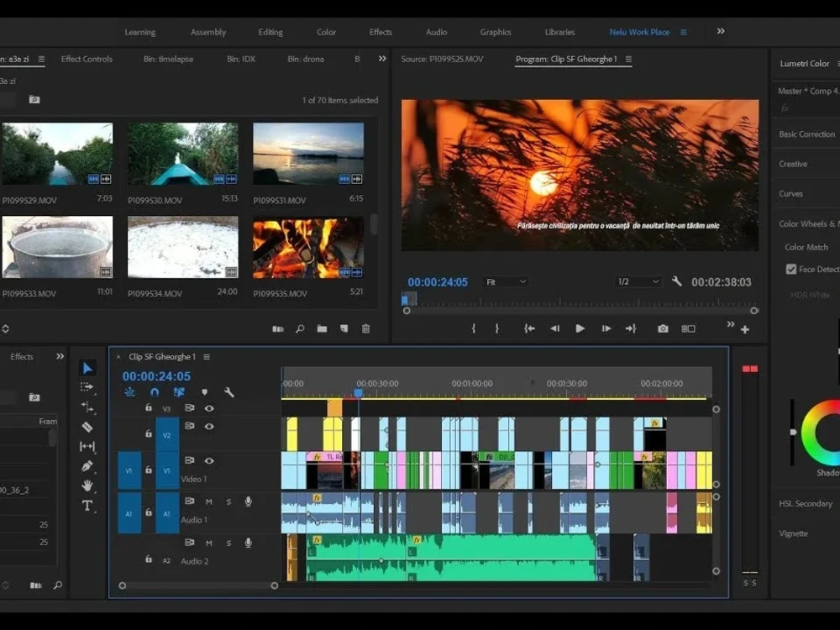This screenshot has height=630, width=840.
Task: Toggle lock on V2 track
Action: click(x=149, y=433)
